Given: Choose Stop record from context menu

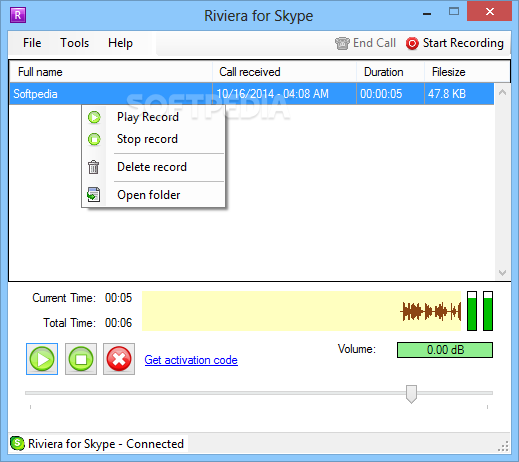Looking at the screenshot, I should click(x=153, y=139).
